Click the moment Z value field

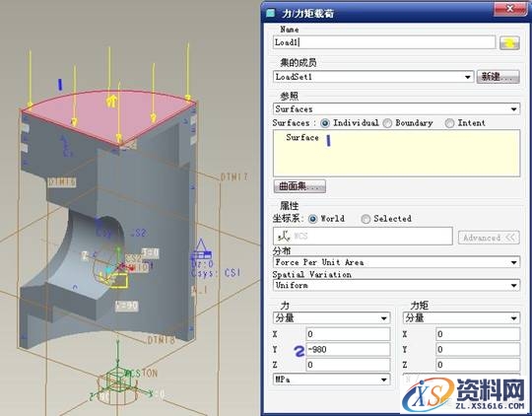[x=478, y=365]
